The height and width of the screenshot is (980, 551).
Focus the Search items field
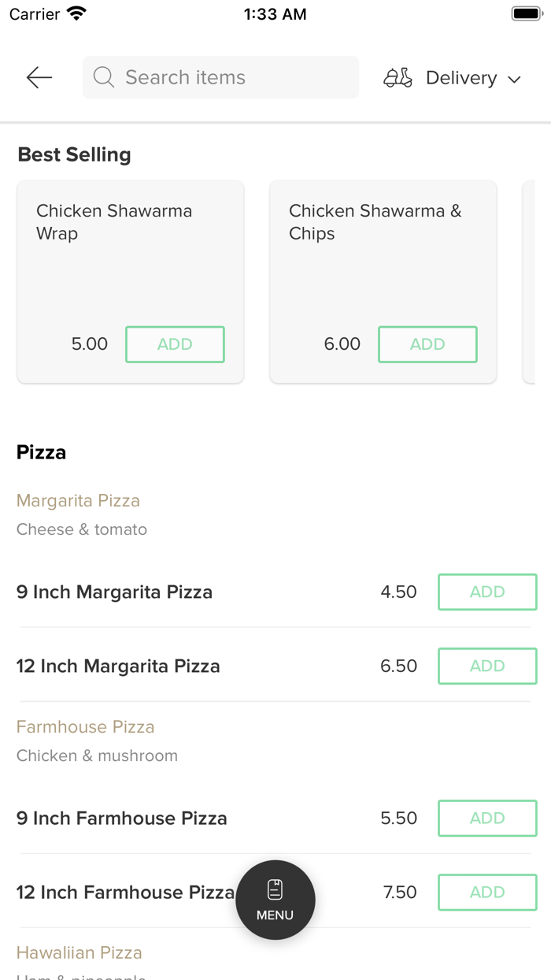pyautogui.click(x=220, y=77)
